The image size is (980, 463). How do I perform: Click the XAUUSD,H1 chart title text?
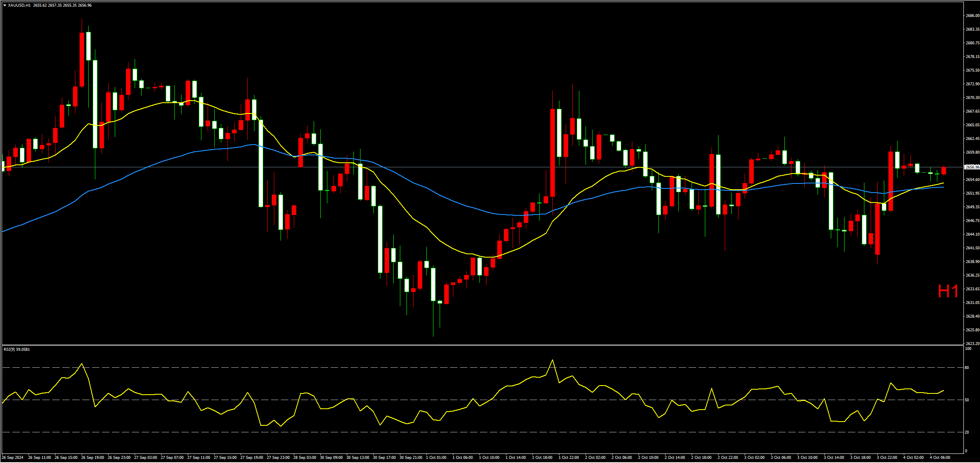[19, 5]
